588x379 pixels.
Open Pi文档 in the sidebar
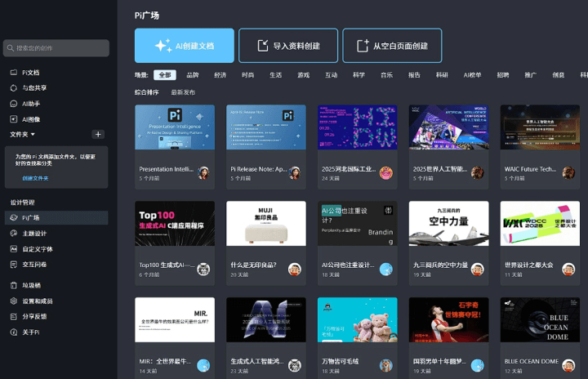tap(30, 73)
